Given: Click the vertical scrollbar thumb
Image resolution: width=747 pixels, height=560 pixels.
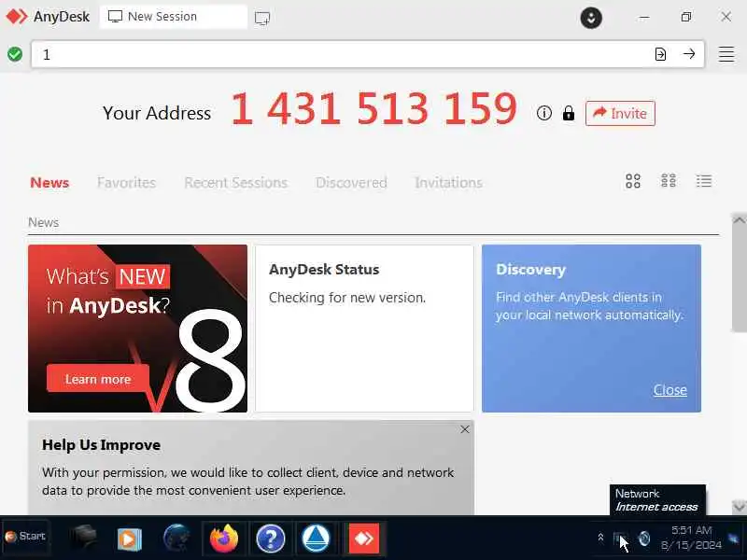Looking at the screenshot, I should pos(739,280).
